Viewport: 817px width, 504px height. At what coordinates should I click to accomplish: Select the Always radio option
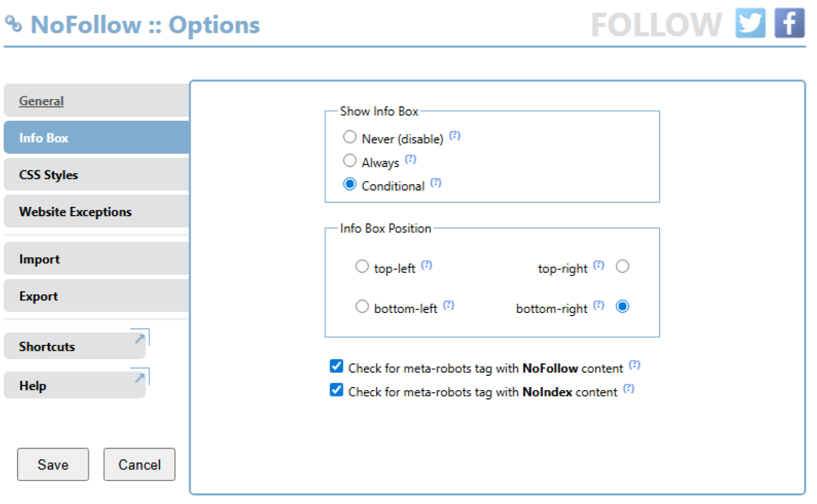pos(350,160)
